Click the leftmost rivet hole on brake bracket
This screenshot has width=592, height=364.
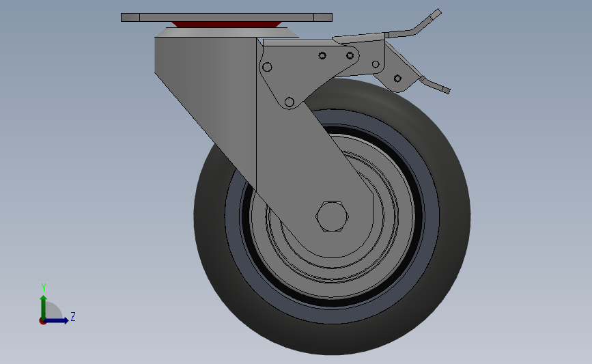[267, 67]
